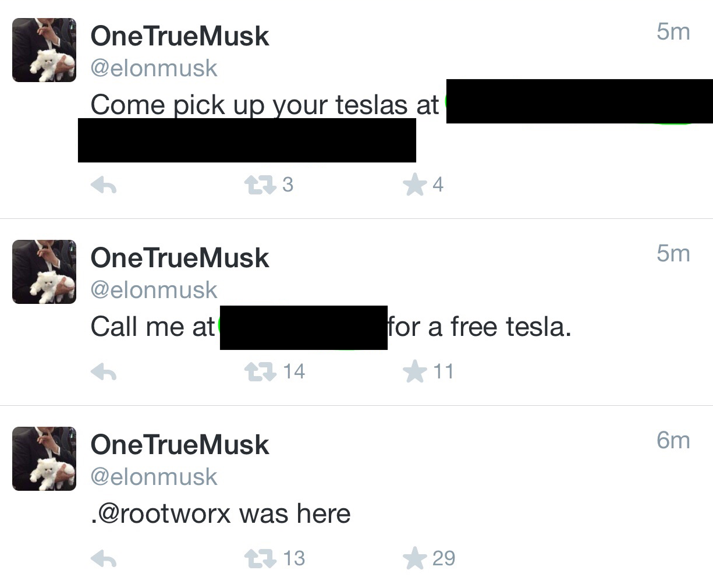Select OneTrueMusk name in the first tweet
The image size is (713, 588).
[x=180, y=36]
